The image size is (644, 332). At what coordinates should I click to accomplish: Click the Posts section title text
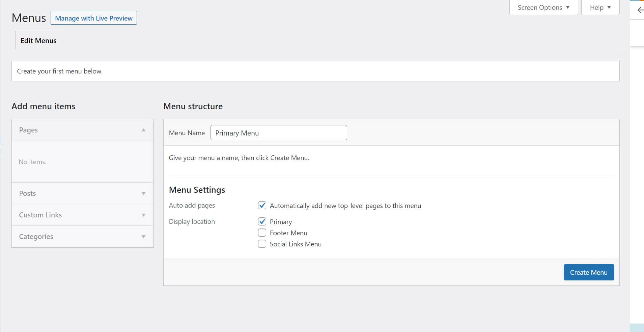tap(27, 193)
